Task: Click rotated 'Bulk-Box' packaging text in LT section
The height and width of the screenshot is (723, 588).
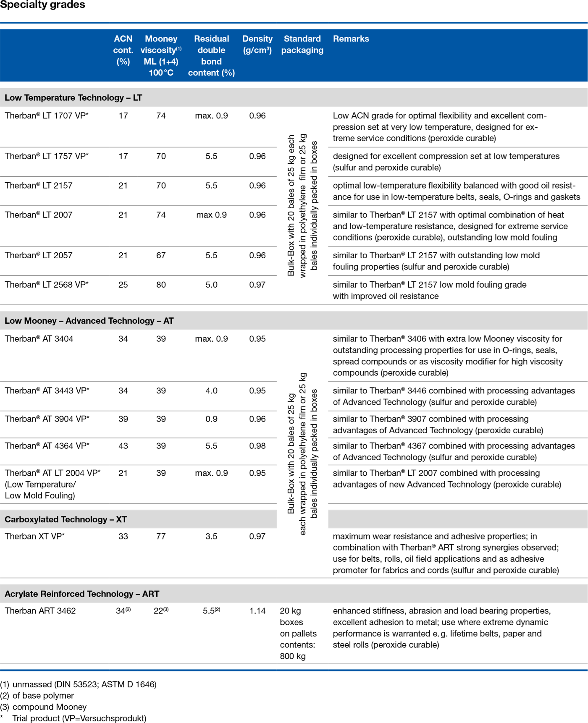Action: click(302, 206)
